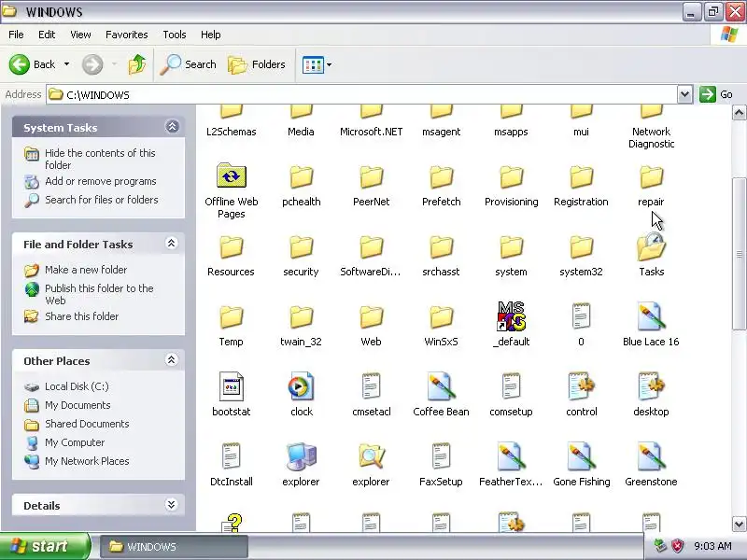Select the Blue Lace 16 bitmap icon
This screenshot has width=747, height=560.
tap(651, 316)
